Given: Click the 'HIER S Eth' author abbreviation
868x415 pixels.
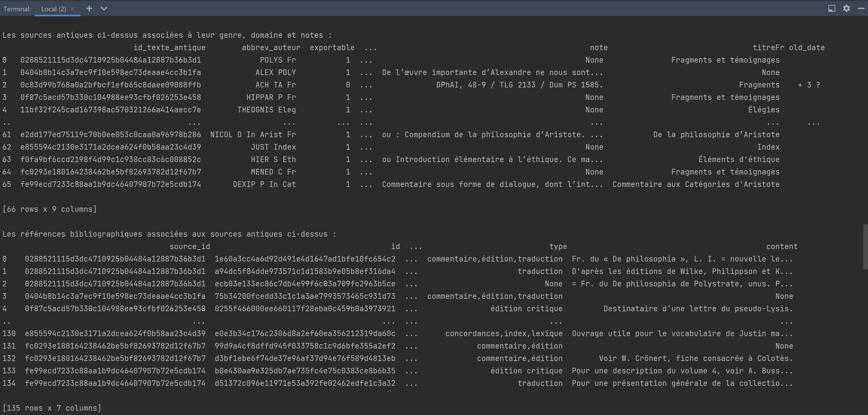Looking at the screenshot, I should point(273,160).
